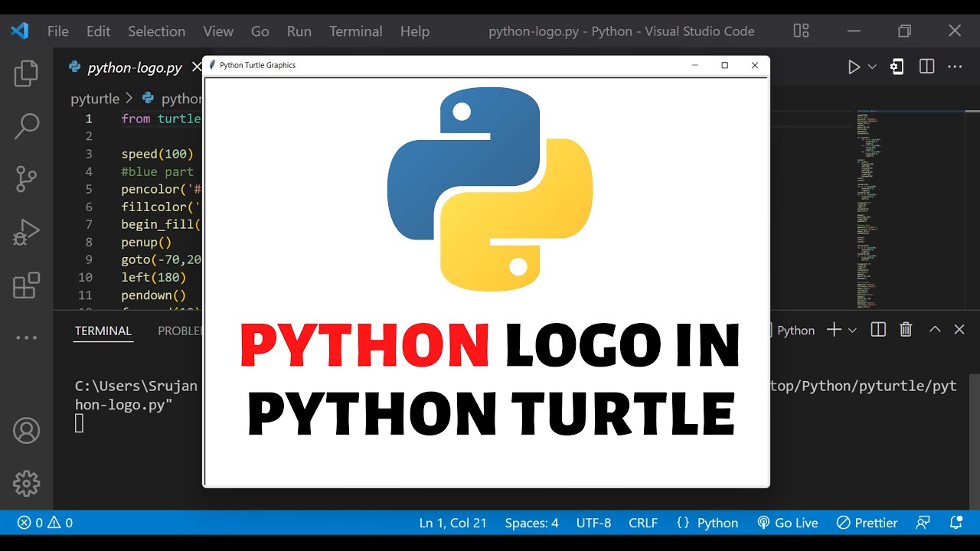Click line number 1 in the gutter
The width and height of the screenshot is (980, 551).
[x=89, y=119]
